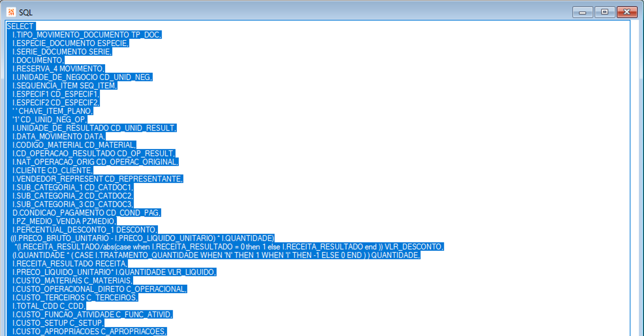Screen dimensions: 644x336
Task: Click the I.TRATAMENTO_QUANTIDADE CASE expression line
Action: tap(216, 255)
